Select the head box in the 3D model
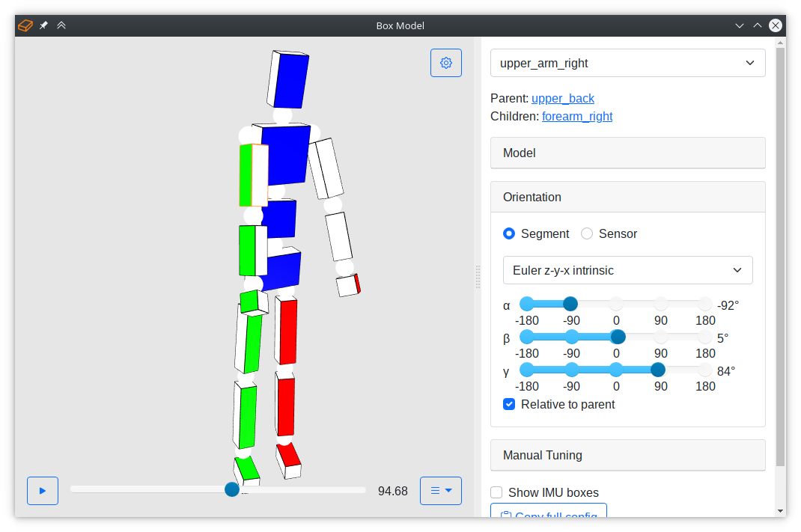The height and width of the screenshot is (532, 801). (x=288, y=79)
